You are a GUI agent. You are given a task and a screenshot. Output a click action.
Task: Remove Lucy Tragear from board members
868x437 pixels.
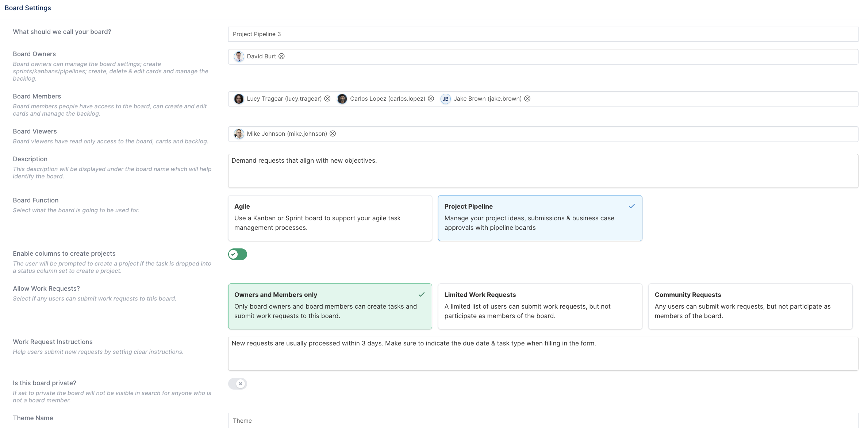click(x=327, y=98)
